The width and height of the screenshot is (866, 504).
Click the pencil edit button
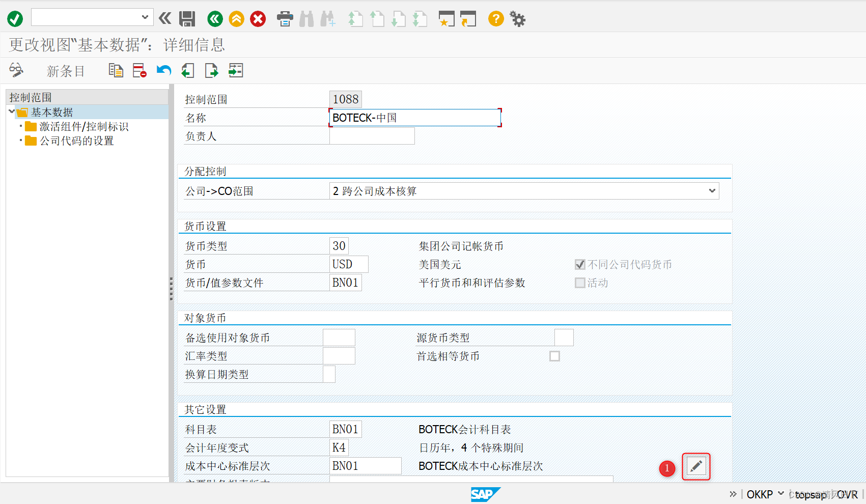tap(696, 466)
